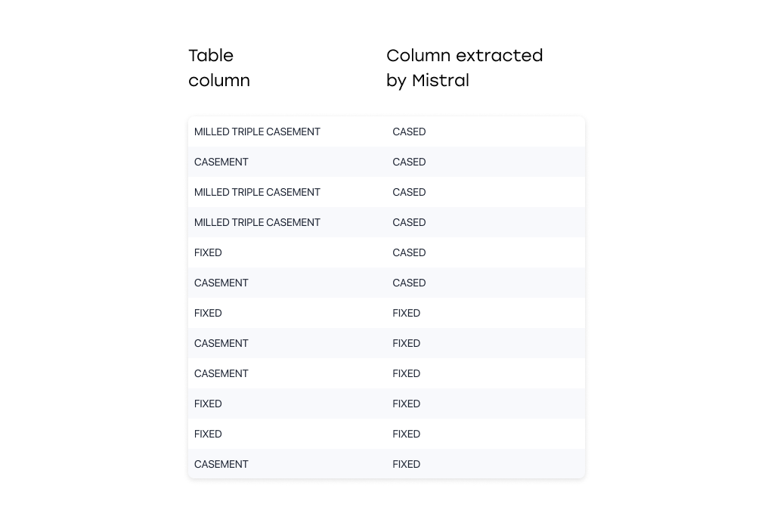
Task: Click the CASED cell beside the topmost CASEMENT
Action: pyautogui.click(x=409, y=162)
